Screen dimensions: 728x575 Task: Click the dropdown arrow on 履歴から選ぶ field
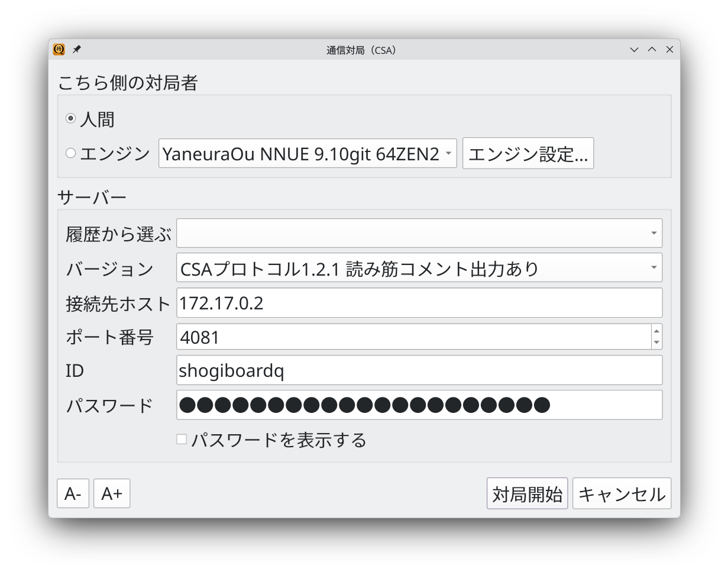click(x=654, y=233)
